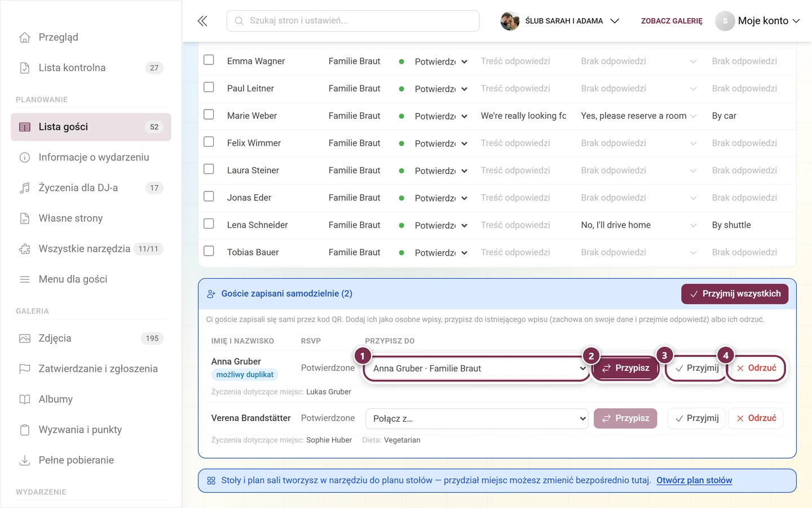Open Lista gości in the sidebar
The width and height of the screenshot is (812, 508).
click(x=91, y=127)
